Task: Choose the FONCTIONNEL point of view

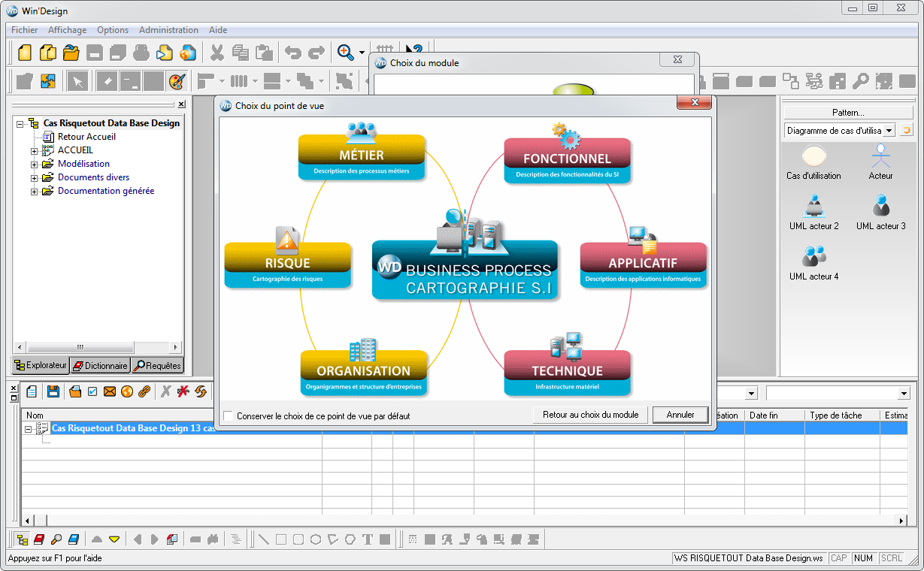Action: tap(568, 161)
